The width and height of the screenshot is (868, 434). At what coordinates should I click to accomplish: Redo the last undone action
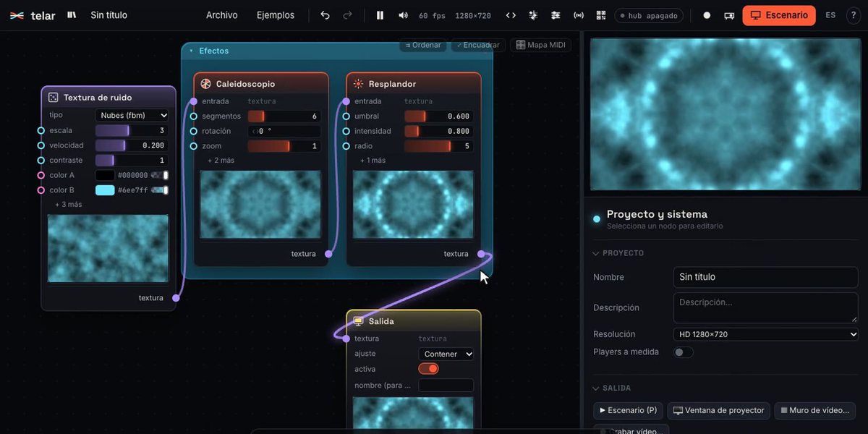tap(347, 15)
